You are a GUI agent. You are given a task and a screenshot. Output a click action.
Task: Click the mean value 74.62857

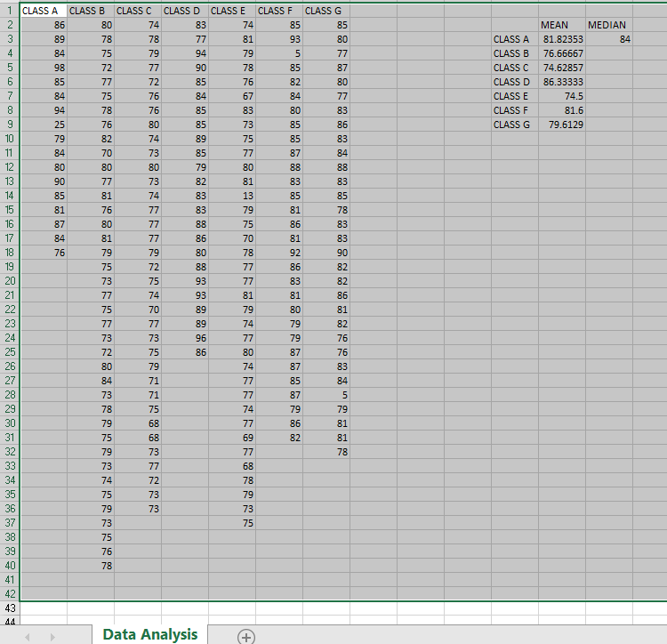pos(562,68)
